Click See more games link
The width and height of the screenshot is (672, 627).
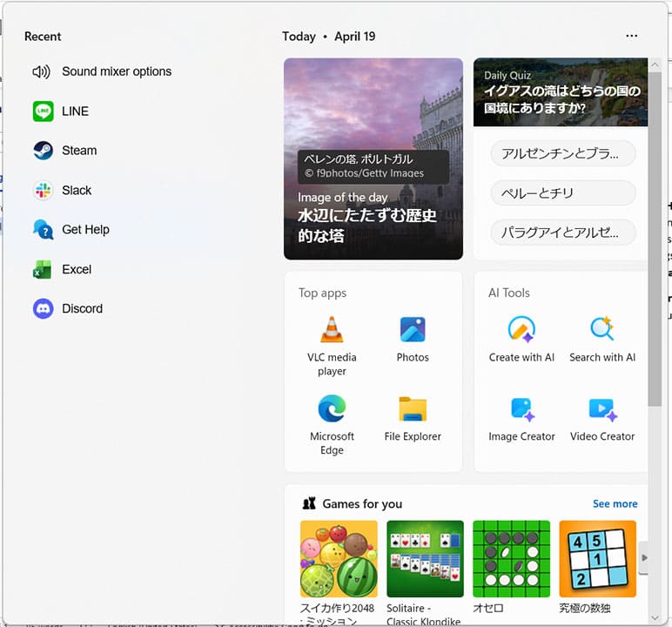tap(615, 504)
